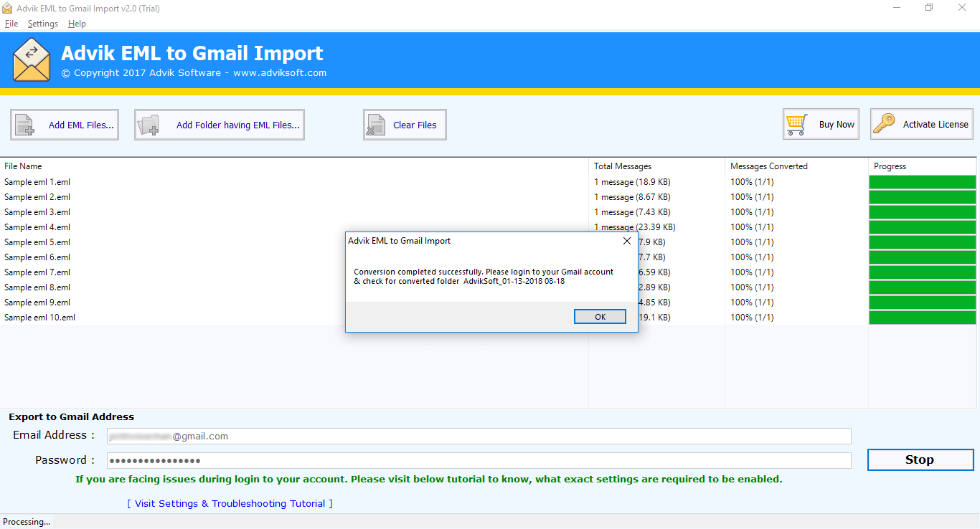Click the Progress column header
The width and height of the screenshot is (980, 529).
click(924, 166)
